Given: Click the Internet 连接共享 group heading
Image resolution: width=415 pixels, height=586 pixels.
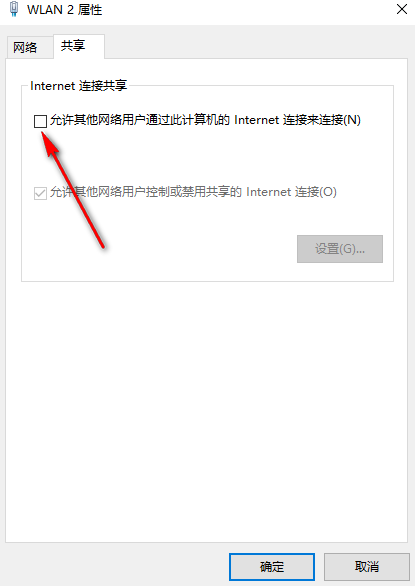Looking at the screenshot, I should [79, 86].
